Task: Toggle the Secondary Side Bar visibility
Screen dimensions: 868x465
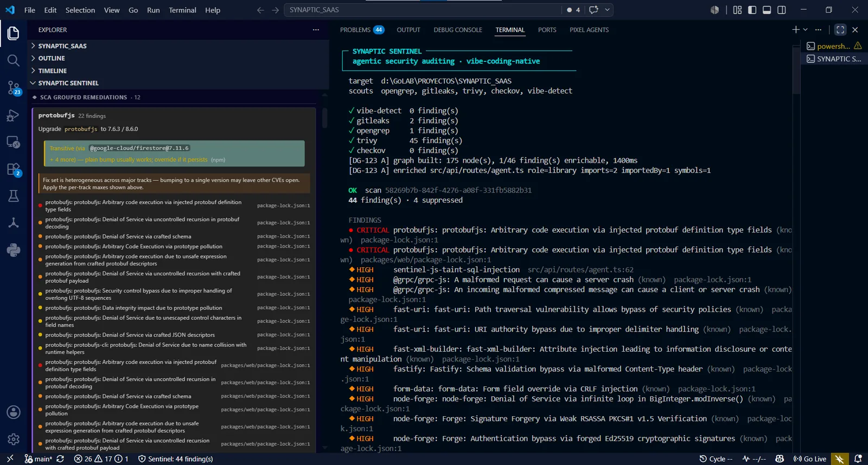Action: click(782, 10)
